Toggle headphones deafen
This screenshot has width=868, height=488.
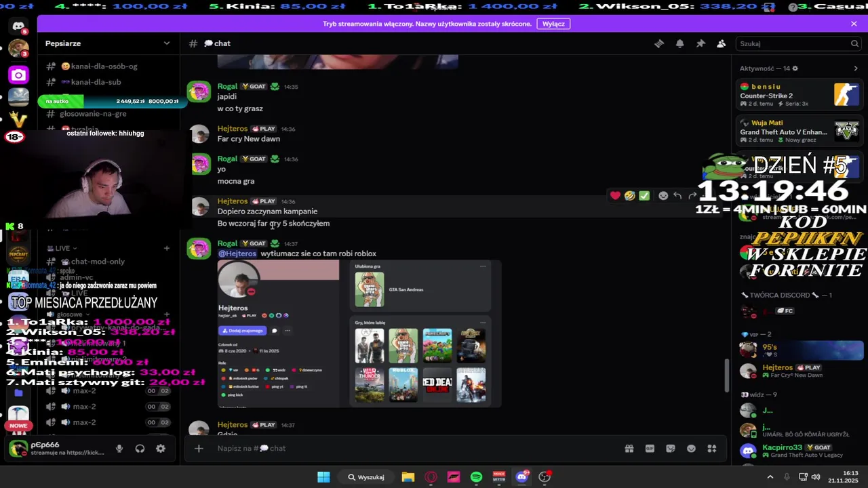(x=140, y=449)
